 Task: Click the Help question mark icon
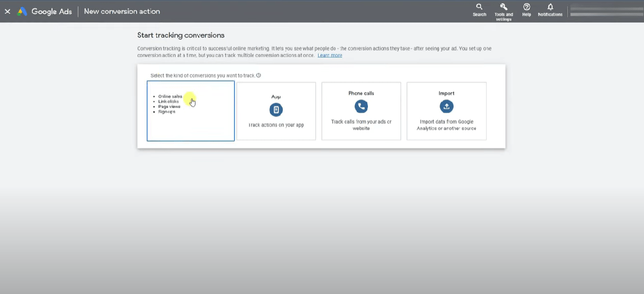coord(526,7)
